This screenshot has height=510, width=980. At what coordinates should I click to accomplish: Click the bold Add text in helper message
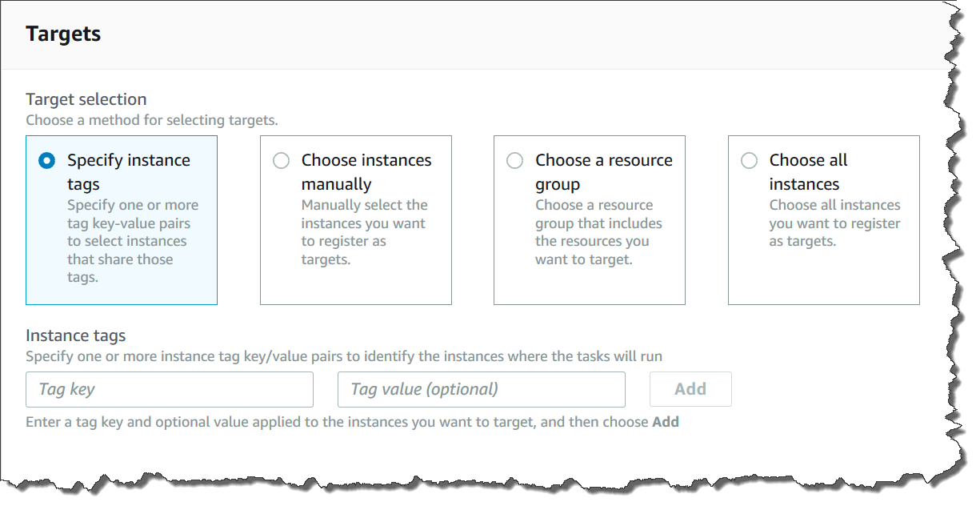pyautogui.click(x=666, y=421)
